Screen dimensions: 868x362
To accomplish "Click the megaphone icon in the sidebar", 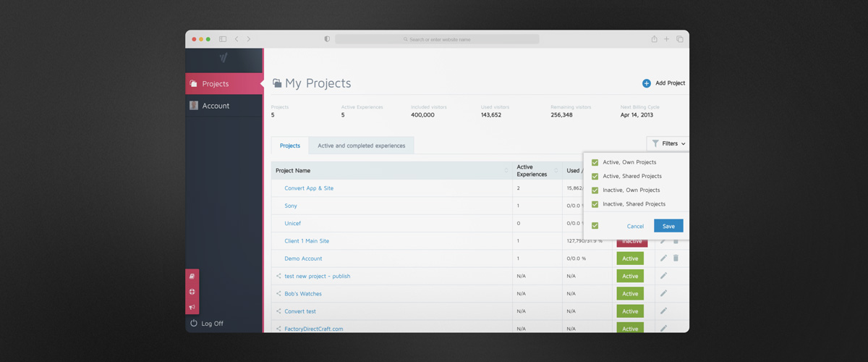I will (x=192, y=307).
